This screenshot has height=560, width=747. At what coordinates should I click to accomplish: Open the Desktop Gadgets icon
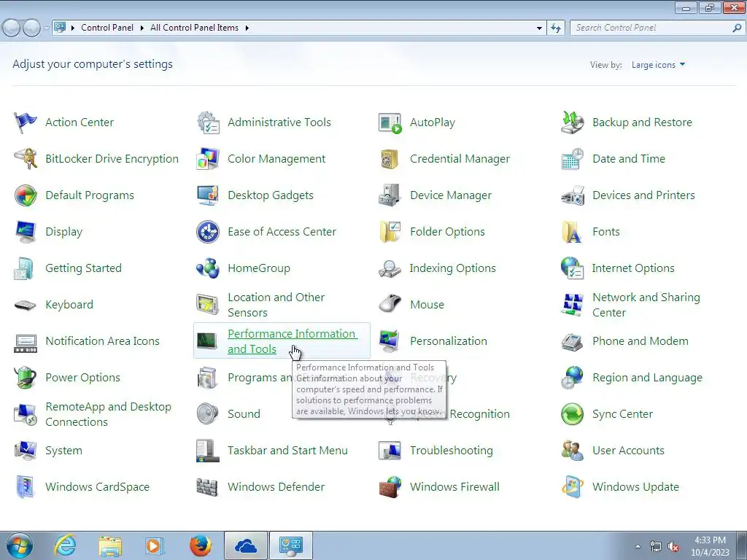pyautogui.click(x=208, y=195)
